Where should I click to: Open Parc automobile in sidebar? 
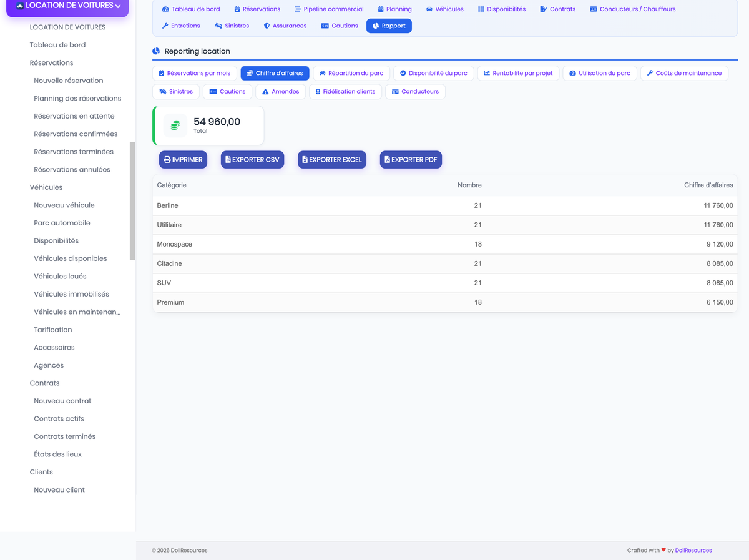pyautogui.click(x=62, y=223)
